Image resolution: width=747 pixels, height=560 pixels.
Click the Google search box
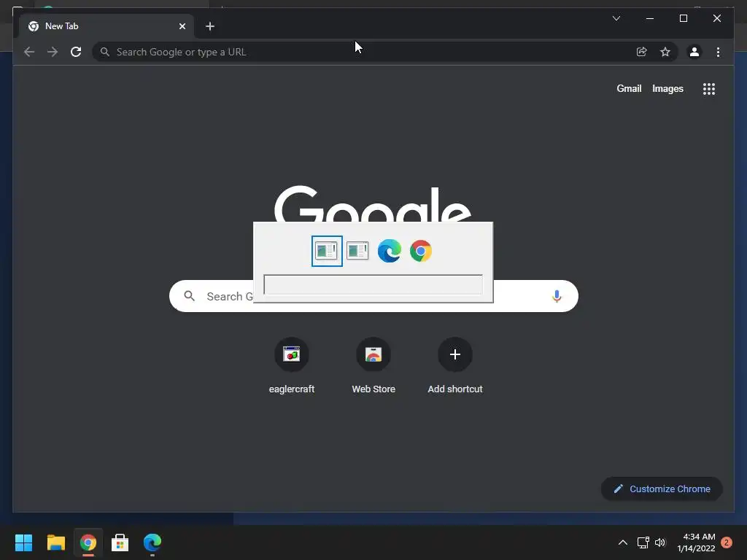tap(373, 296)
